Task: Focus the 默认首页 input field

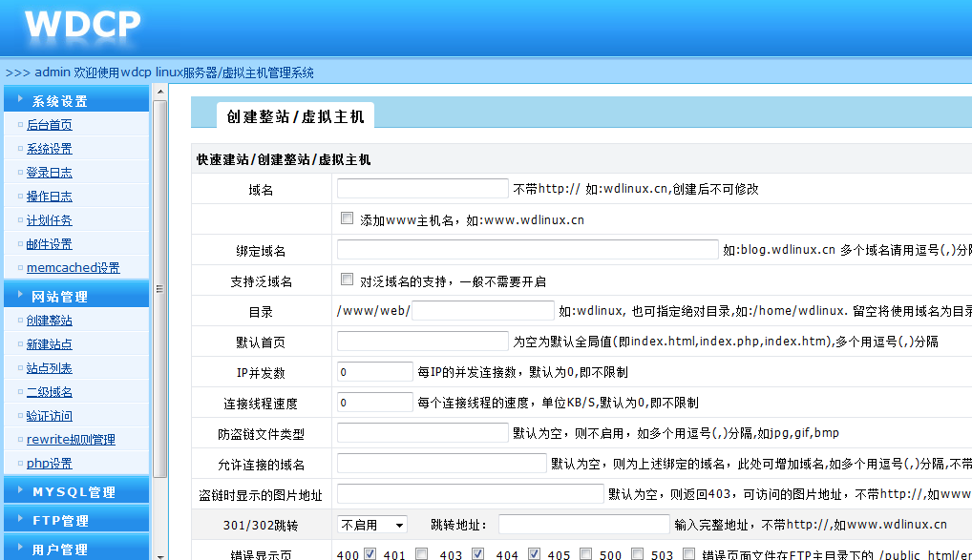Action: point(423,341)
